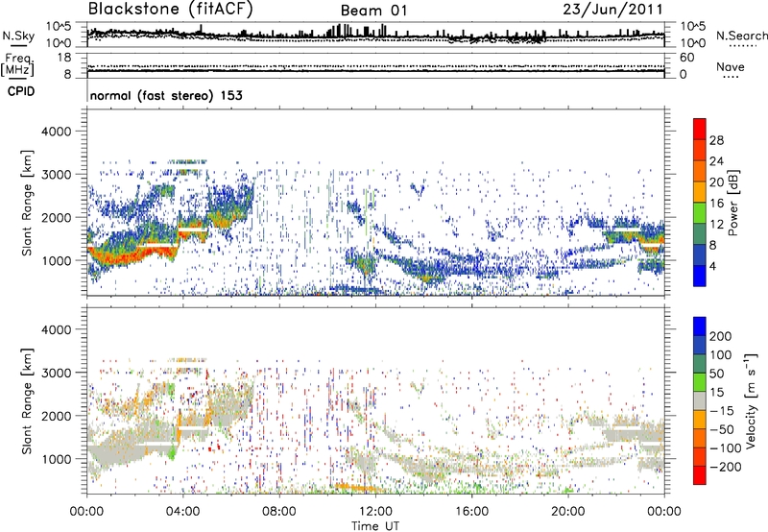Click '2000' on velocity panel range axis
768x532 pixels.
57,416
